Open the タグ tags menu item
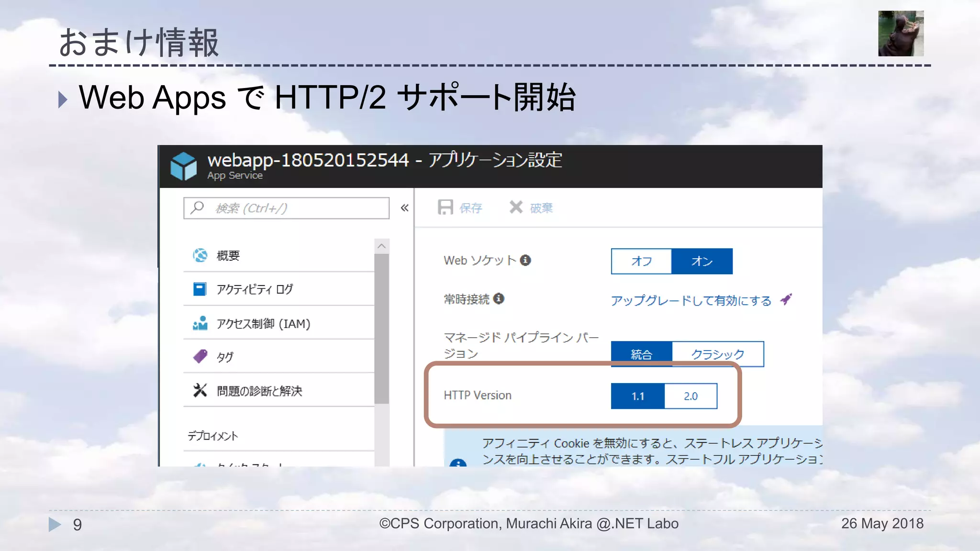 278,357
